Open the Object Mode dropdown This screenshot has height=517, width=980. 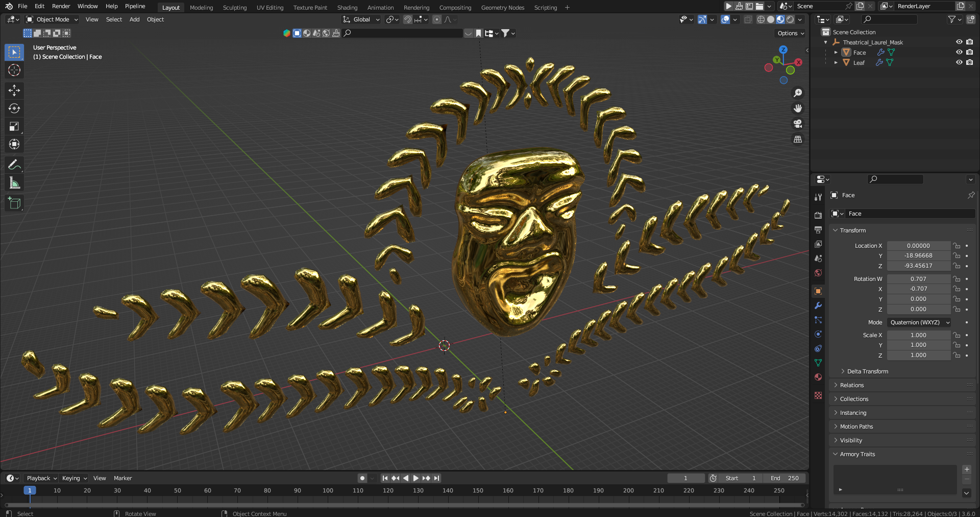52,19
